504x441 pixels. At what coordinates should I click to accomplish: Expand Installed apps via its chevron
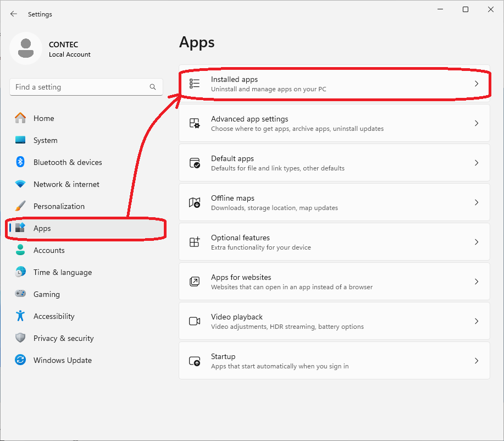[477, 84]
